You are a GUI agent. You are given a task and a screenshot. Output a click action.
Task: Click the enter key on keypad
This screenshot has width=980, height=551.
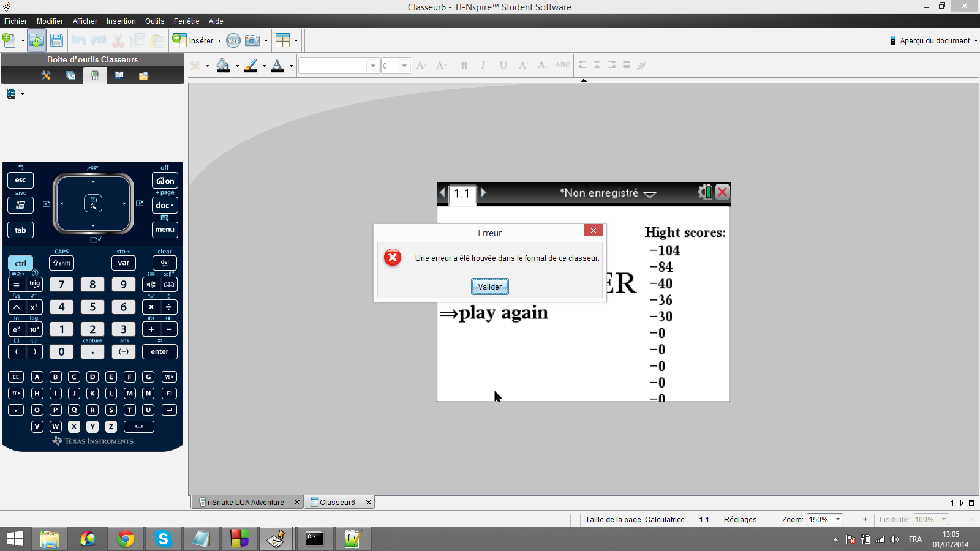pyautogui.click(x=160, y=351)
